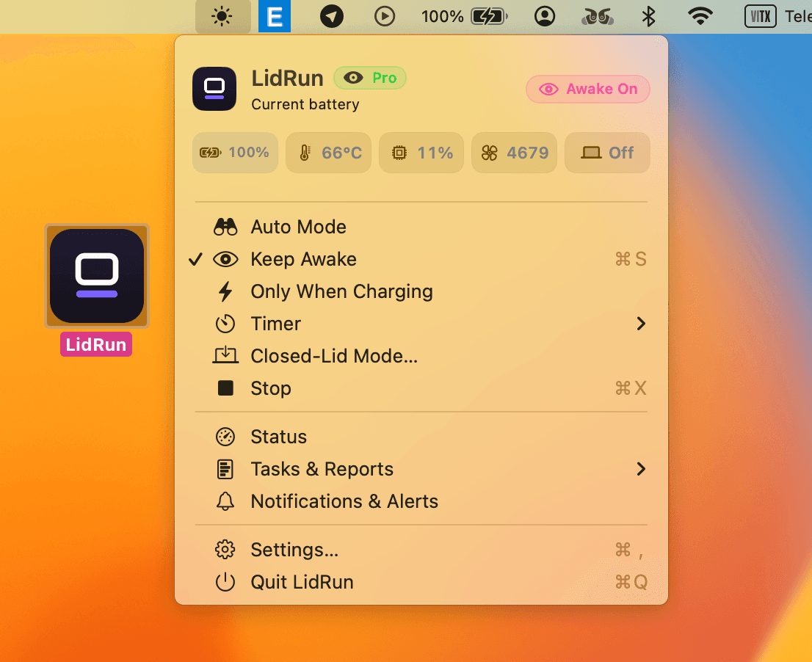This screenshot has height=662, width=812.
Task: Enable Auto Mode
Action: (x=421, y=227)
